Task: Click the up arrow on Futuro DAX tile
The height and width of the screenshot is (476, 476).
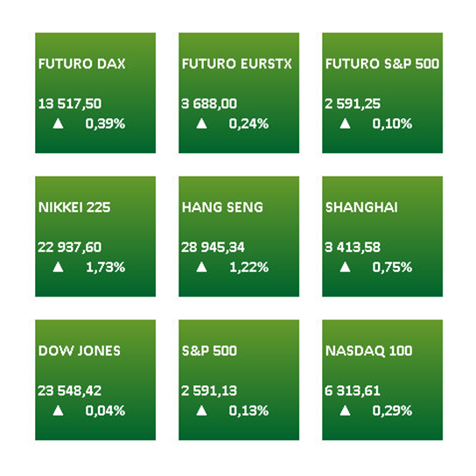Action: [x=58, y=123]
